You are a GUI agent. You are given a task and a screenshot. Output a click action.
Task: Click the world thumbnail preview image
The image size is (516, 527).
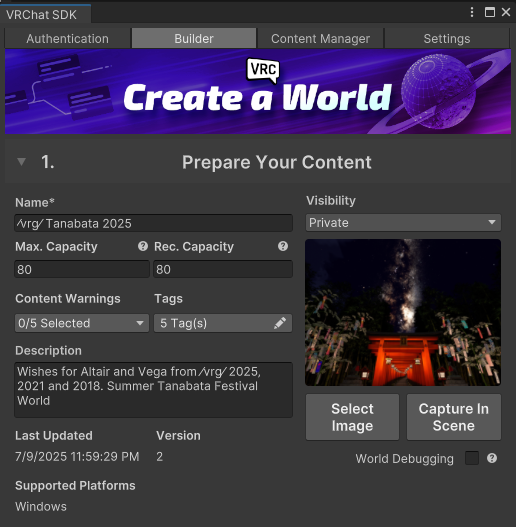403,312
